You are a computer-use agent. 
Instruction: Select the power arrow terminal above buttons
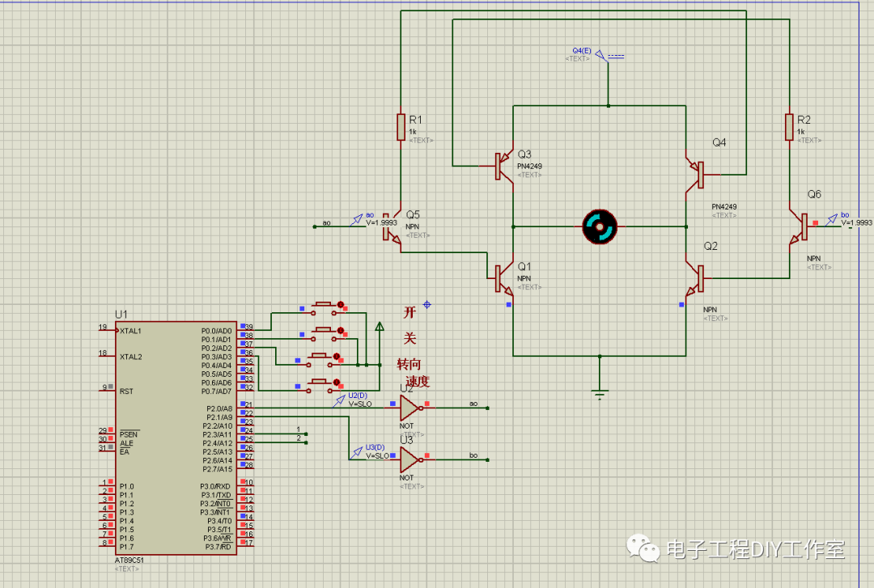(x=379, y=327)
